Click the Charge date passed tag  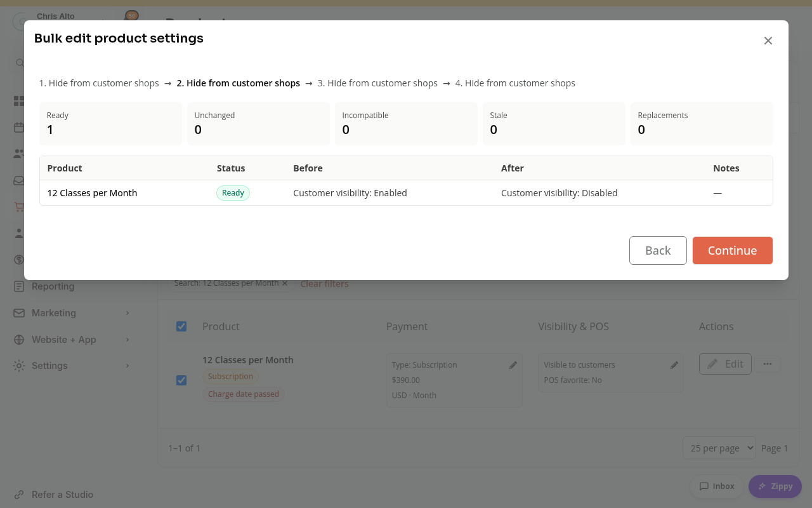click(244, 394)
